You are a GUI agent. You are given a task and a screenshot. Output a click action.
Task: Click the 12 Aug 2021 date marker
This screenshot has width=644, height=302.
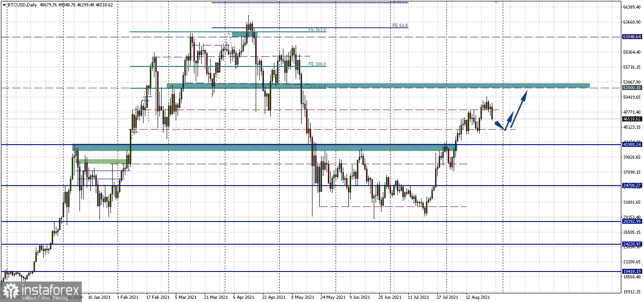click(x=478, y=297)
